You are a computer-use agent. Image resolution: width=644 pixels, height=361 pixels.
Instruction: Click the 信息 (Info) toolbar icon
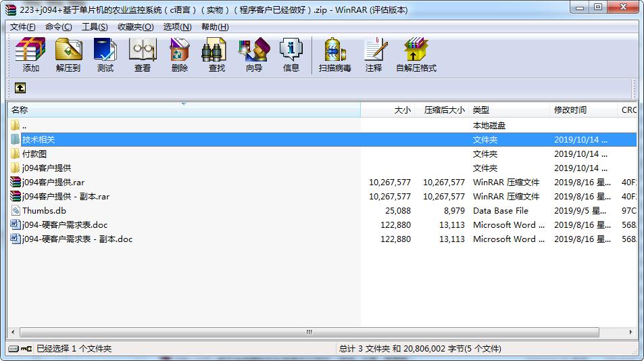click(x=291, y=50)
